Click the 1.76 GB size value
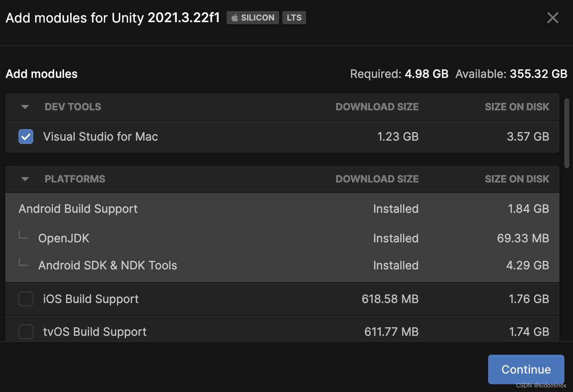This screenshot has height=392, width=573. pyautogui.click(x=529, y=299)
